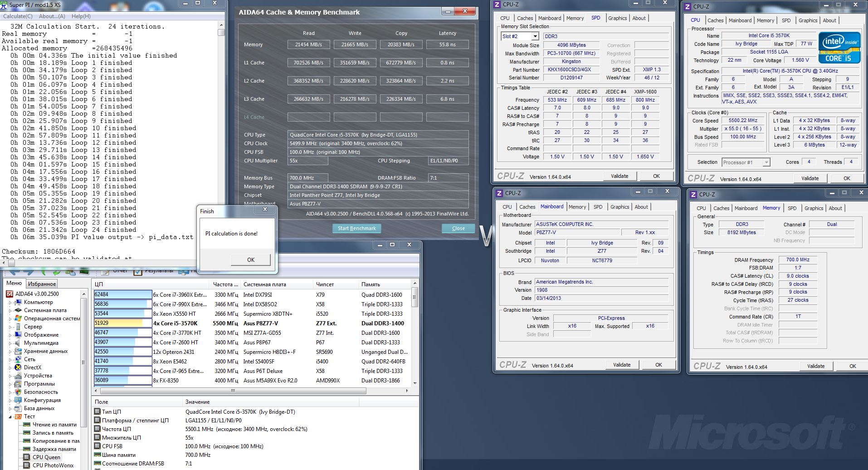Click the Конфигурация icon

coord(18,400)
